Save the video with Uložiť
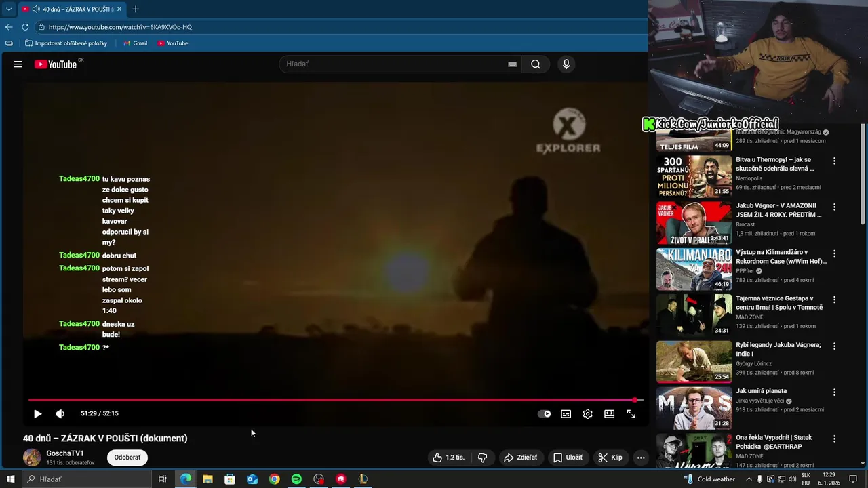The width and height of the screenshot is (868, 488). pyautogui.click(x=568, y=457)
